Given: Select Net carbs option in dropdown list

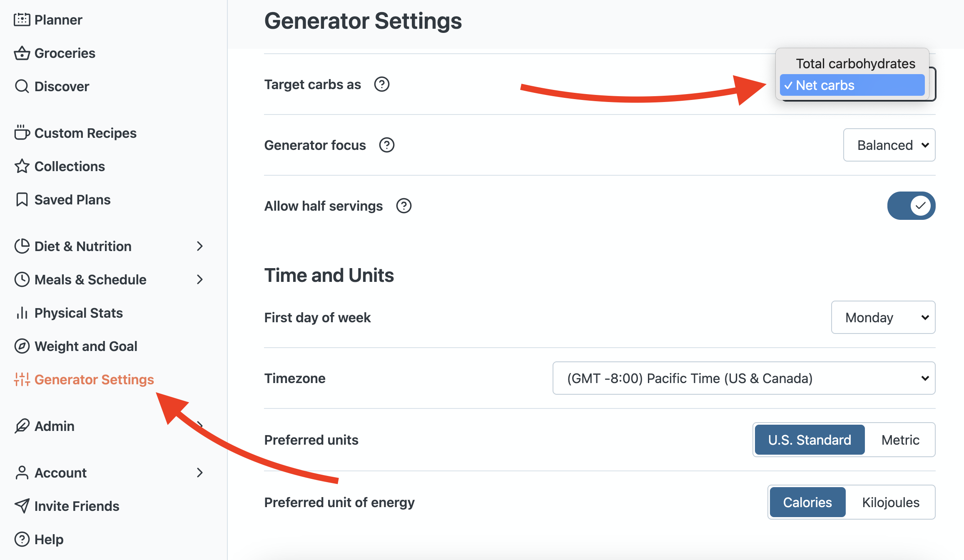Looking at the screenshot, I should 852,85.
